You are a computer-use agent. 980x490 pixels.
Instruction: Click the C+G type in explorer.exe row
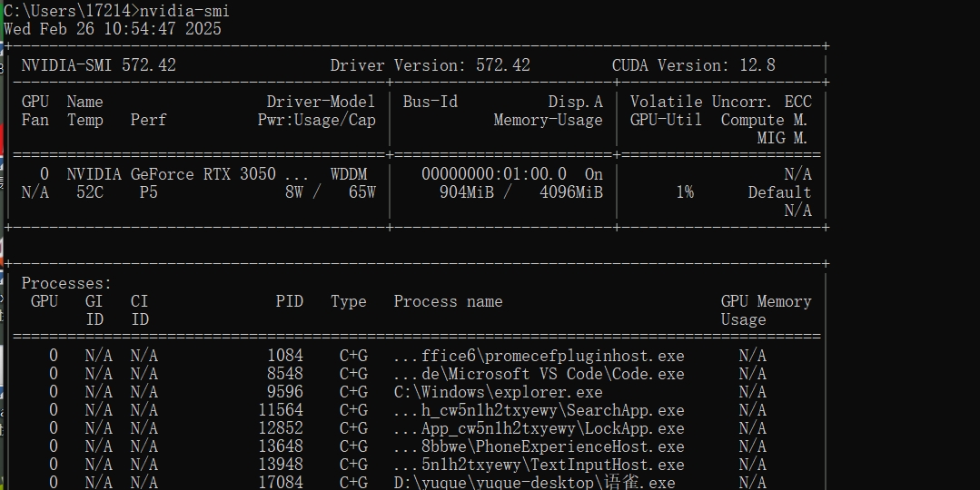(353, 392)
